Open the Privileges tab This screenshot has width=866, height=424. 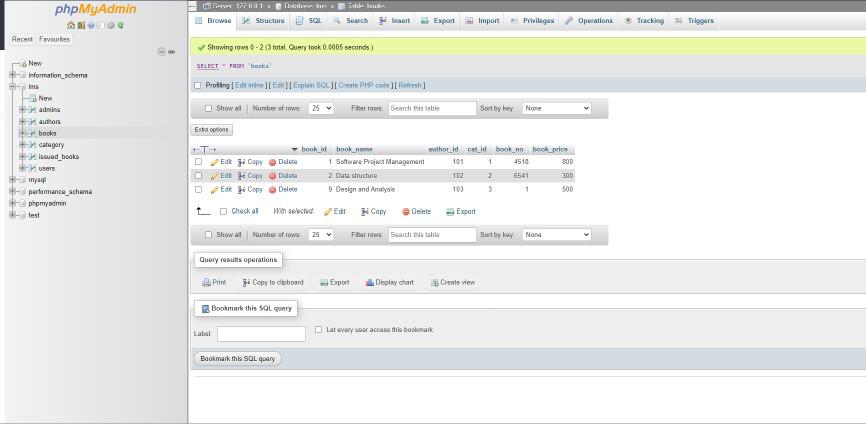[x=532, y=20]
